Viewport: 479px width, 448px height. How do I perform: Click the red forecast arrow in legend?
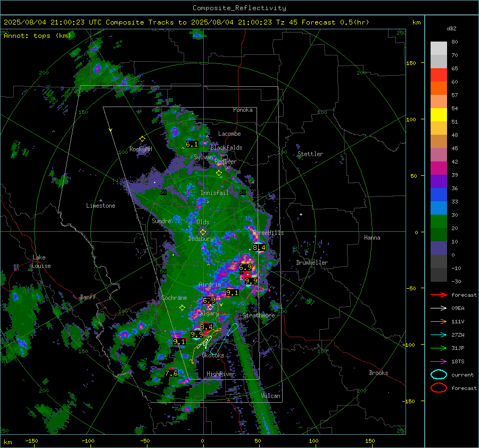[439, 295]
